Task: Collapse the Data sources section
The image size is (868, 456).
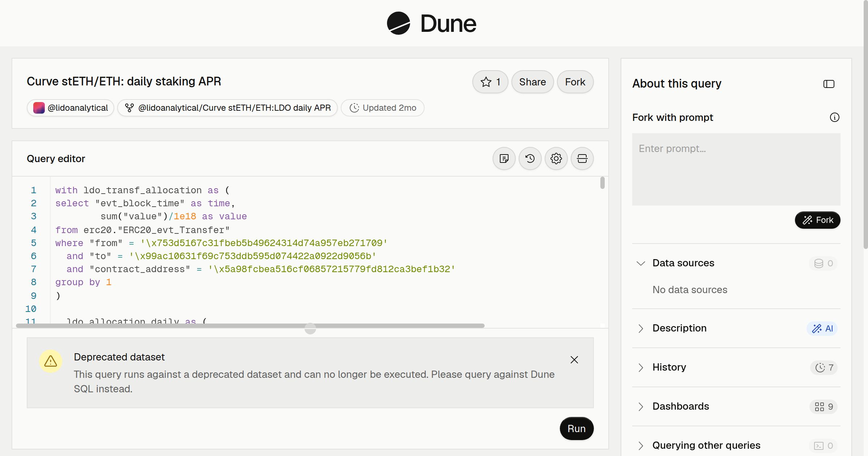Action: coord(641,263)
